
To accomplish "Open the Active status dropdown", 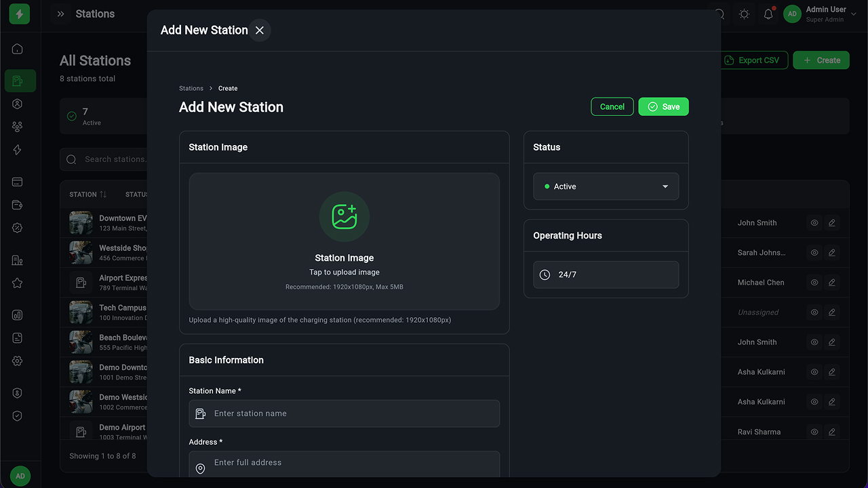I will click(x=606, y=186).
